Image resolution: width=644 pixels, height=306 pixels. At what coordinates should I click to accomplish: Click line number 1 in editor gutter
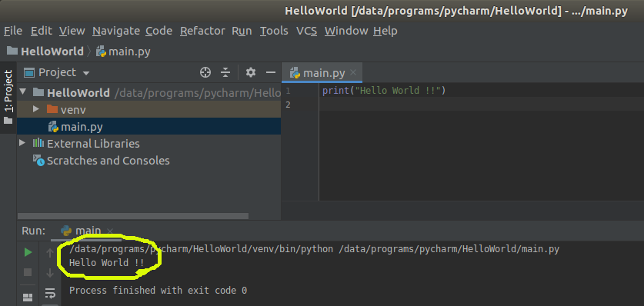coord(288,90)
